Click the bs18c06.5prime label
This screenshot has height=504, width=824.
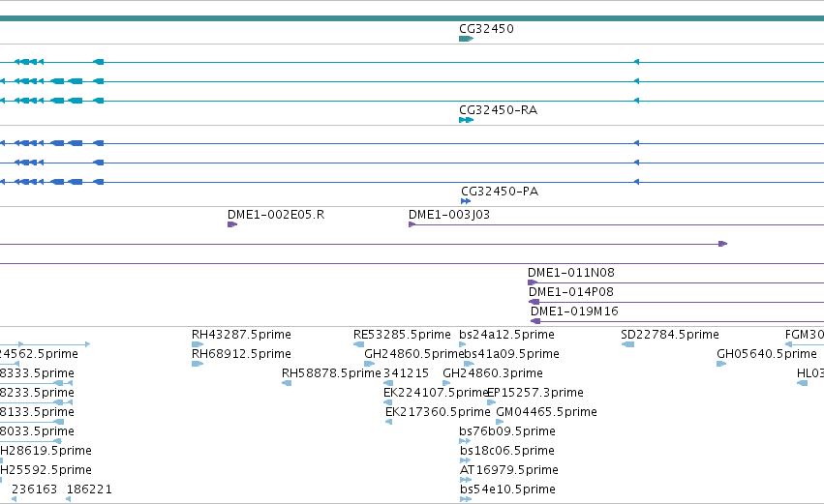507,451
